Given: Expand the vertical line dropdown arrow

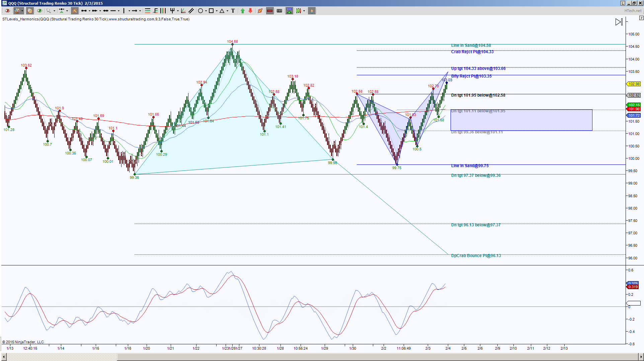Looking at the screenshot, I should (129, 11).
